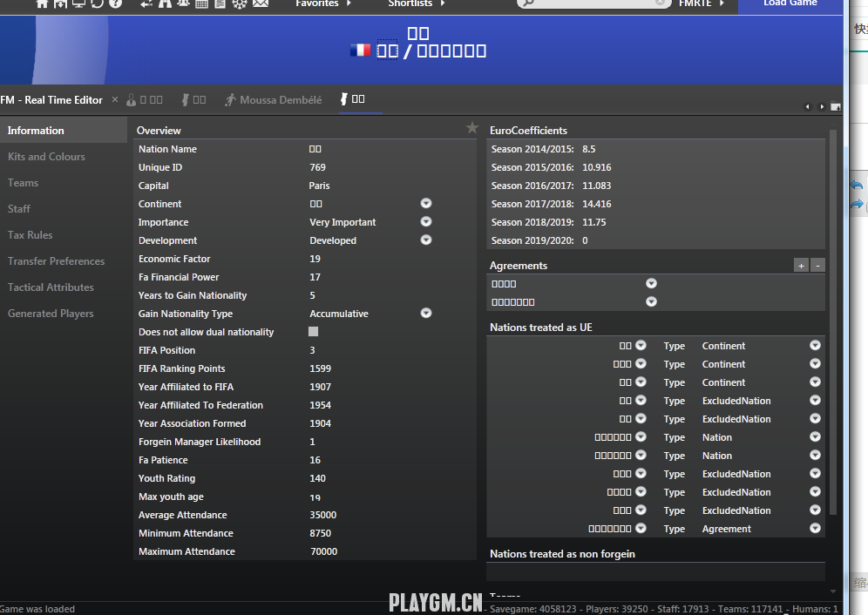Click the monitor screen toolbar icon
This screenshot has height=615, width=868.
tap(78, 3)
